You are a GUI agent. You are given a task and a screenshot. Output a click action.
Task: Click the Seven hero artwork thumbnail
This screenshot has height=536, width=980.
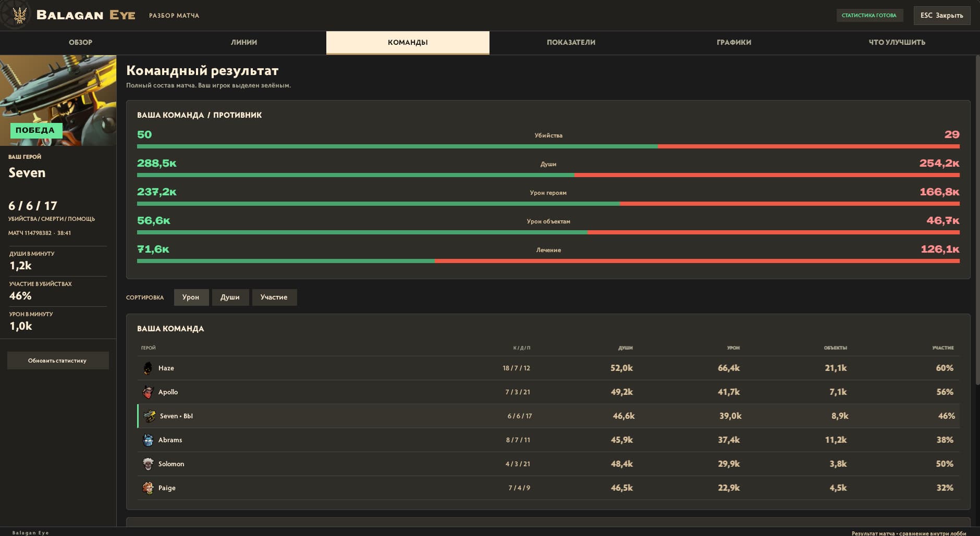click(x=58, y=100)
